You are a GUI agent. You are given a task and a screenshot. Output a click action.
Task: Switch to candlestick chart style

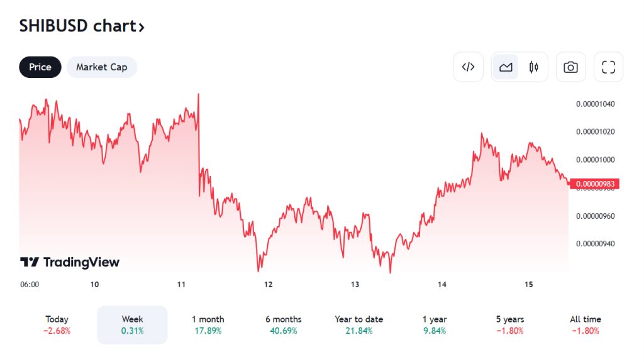click(534, 67)
